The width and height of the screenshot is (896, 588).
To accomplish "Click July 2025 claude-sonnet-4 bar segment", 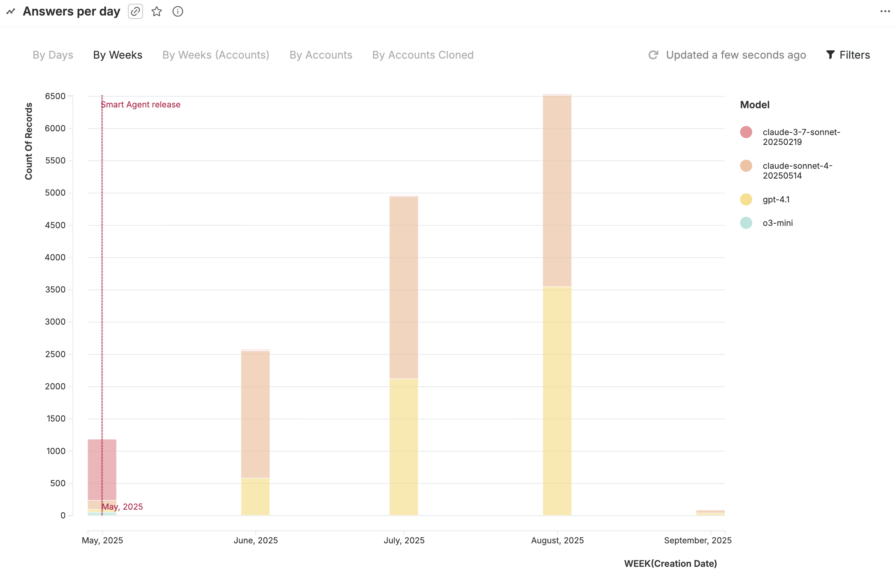I will 404,288.
